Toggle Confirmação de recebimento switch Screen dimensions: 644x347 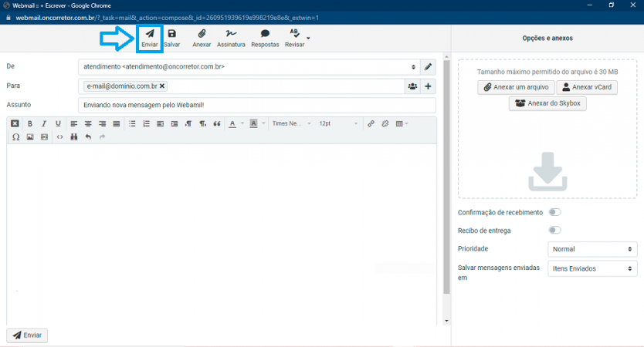click(x=555, y=212)
